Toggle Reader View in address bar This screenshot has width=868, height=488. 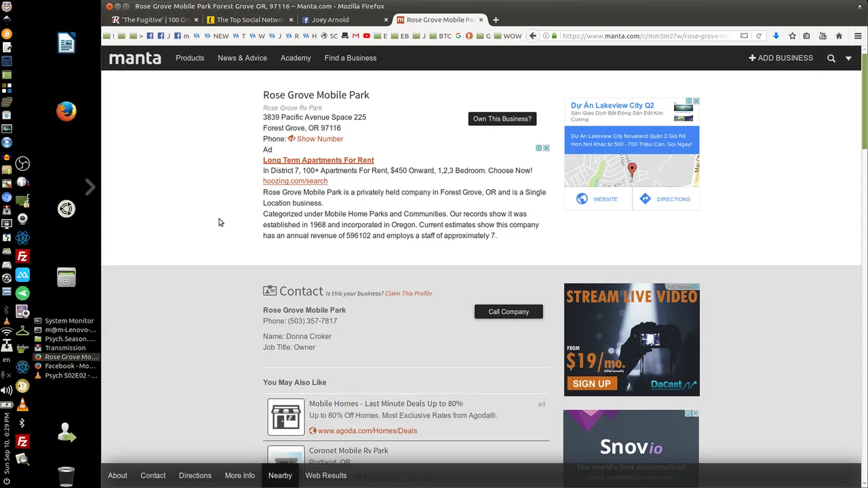[x=744, y=36]
